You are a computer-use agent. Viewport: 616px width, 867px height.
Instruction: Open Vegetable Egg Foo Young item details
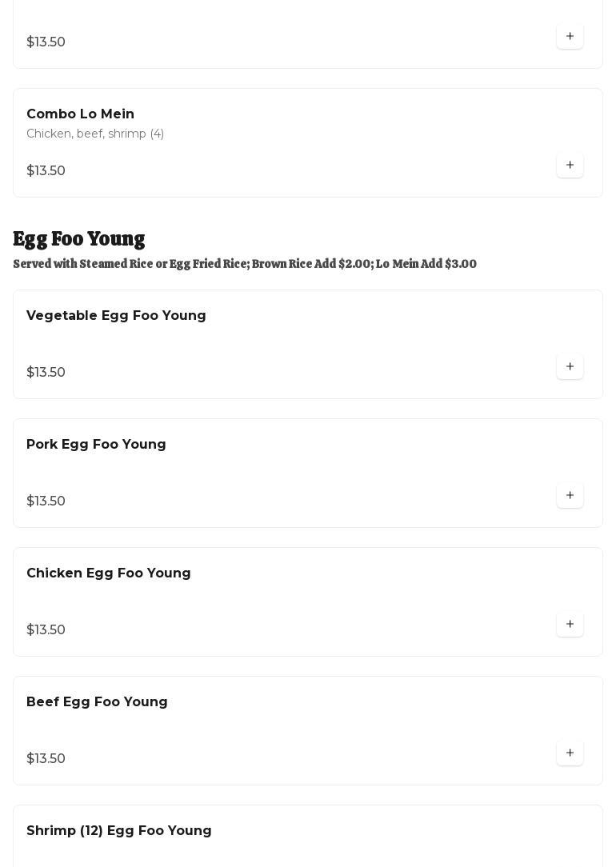pyautogui.click(x=116, y=316)
